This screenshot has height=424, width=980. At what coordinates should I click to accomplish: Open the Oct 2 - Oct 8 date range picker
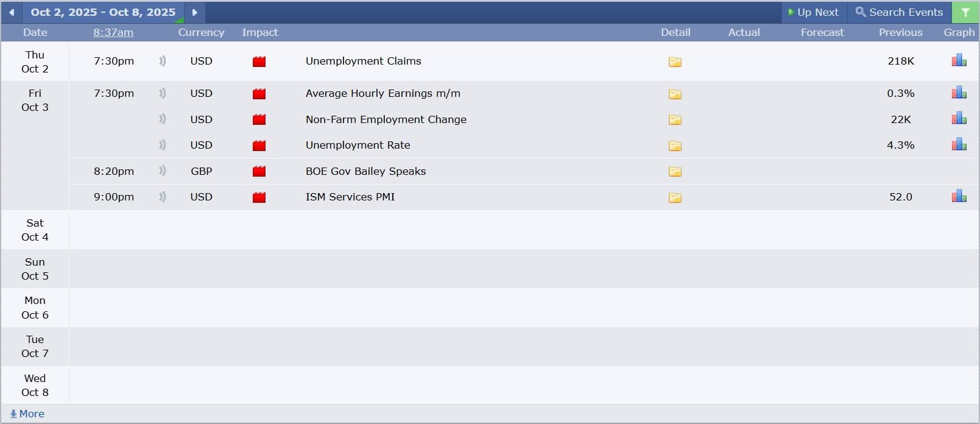coord(103,12)
